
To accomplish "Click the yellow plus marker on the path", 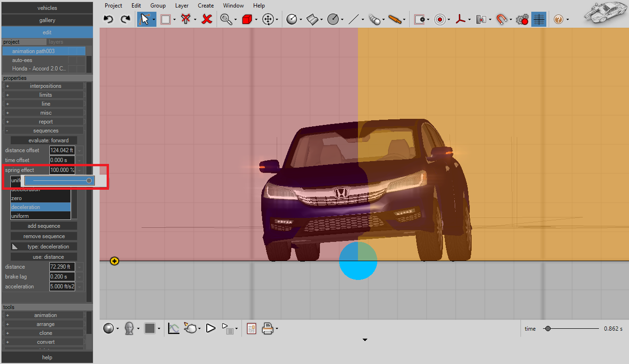I will click(x=115, y=261).
